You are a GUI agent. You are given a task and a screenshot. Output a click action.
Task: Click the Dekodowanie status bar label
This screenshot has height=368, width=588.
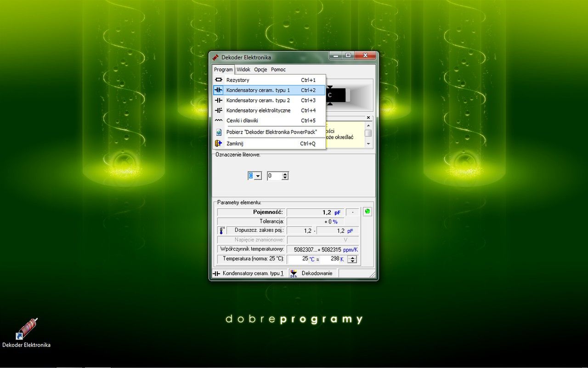(317, 273)
